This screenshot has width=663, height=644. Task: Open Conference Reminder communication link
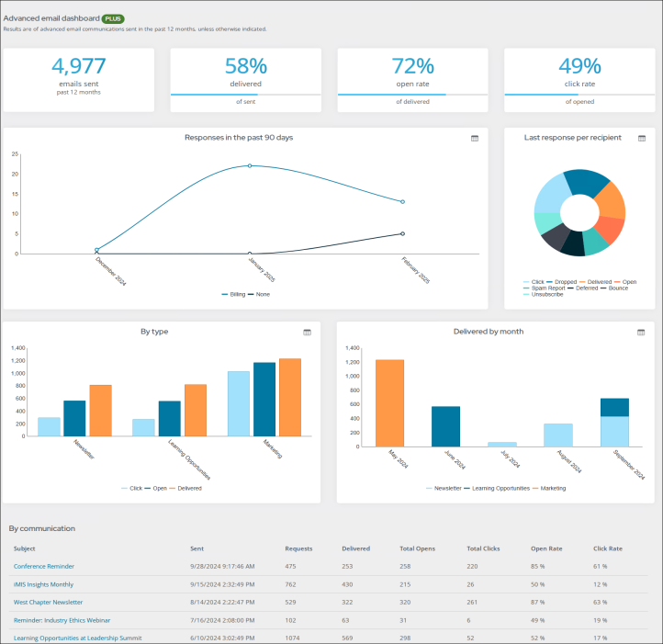(44, 566)
